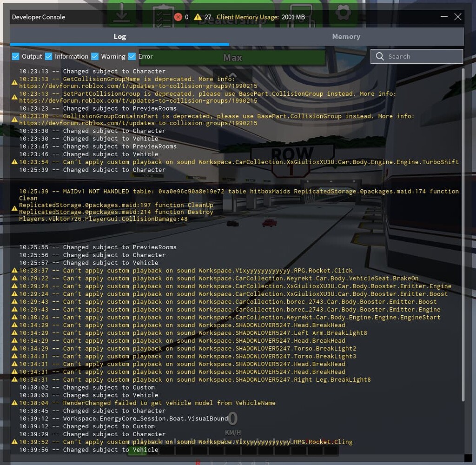Click warning icon next to RenderChanged failed message
This screenshot has width=476, height=465.
click(15, 403)
